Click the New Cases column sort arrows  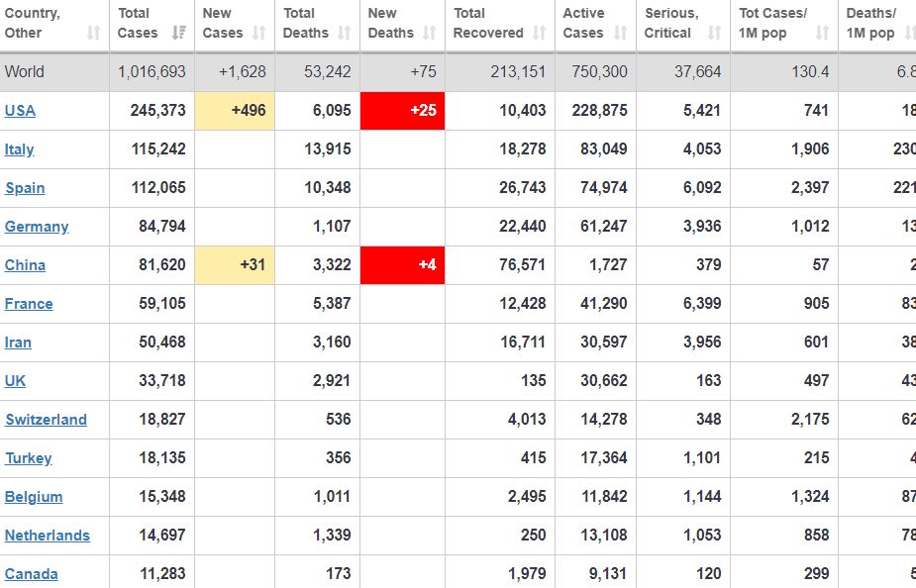pos(258,33)
